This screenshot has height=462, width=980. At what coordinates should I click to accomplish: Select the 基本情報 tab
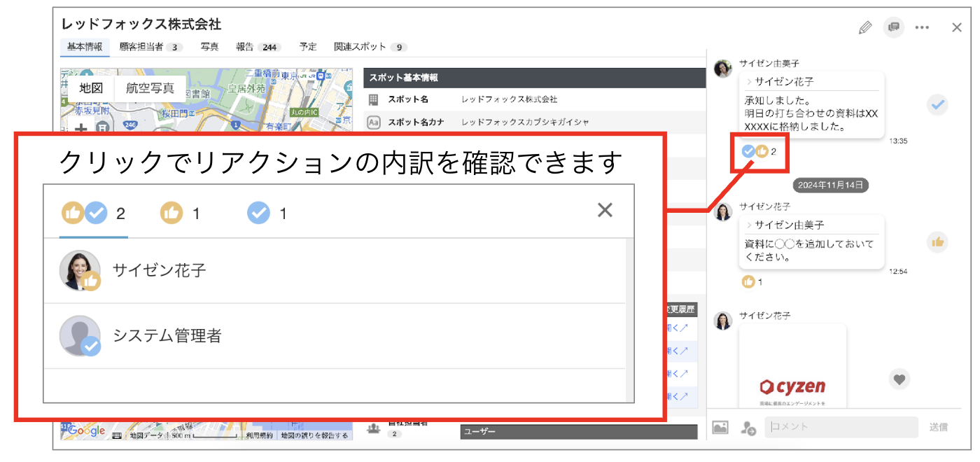tap(85, 47)
